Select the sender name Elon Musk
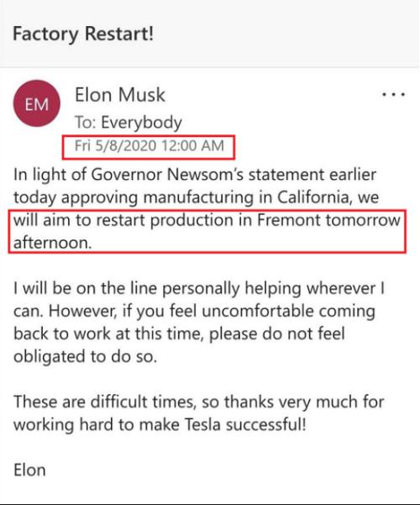 (x=120, y=95)
